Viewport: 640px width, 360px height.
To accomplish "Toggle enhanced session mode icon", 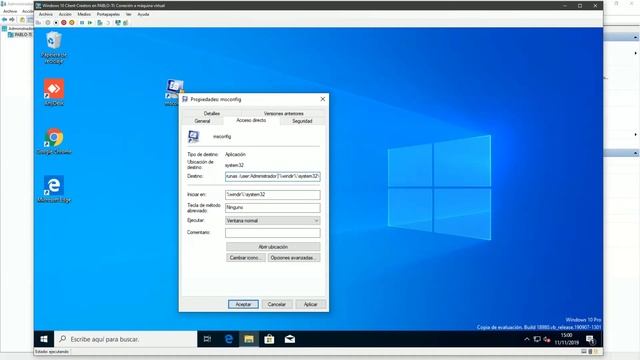I will (x=118, y=23).
